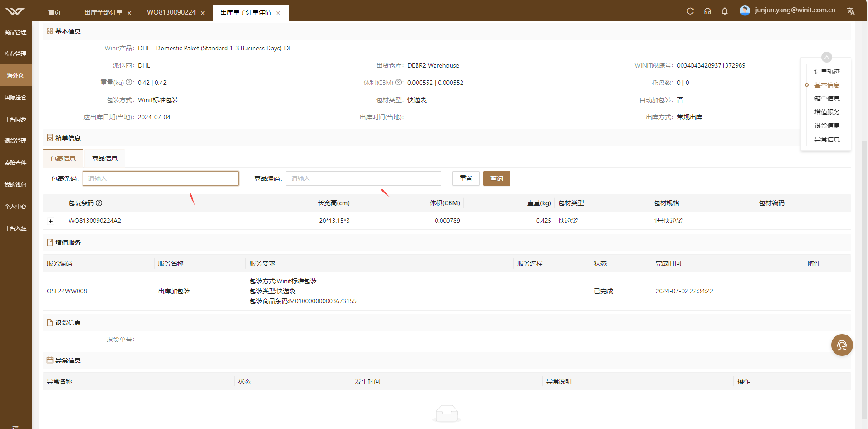
Task: Click tracking number 00340434289371372989
Action: (x=711, y=65)
